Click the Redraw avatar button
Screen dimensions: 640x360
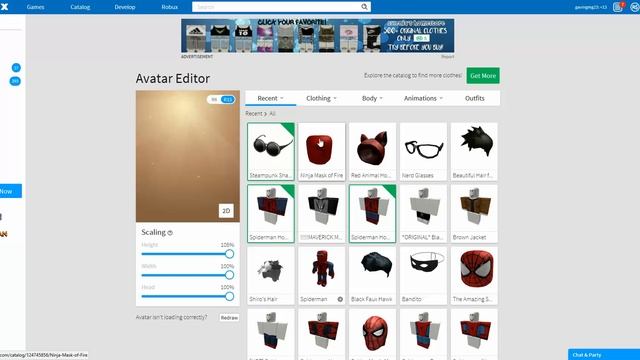229,318
